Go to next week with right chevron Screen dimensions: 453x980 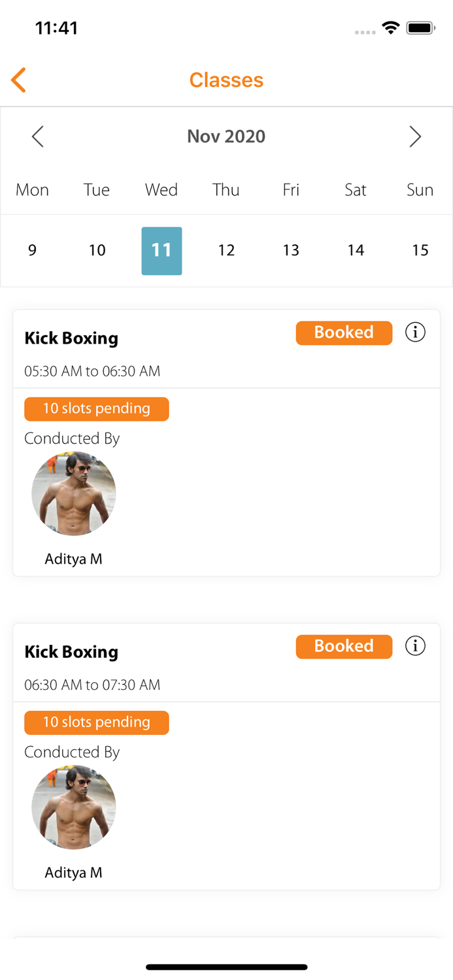(414, 137)
